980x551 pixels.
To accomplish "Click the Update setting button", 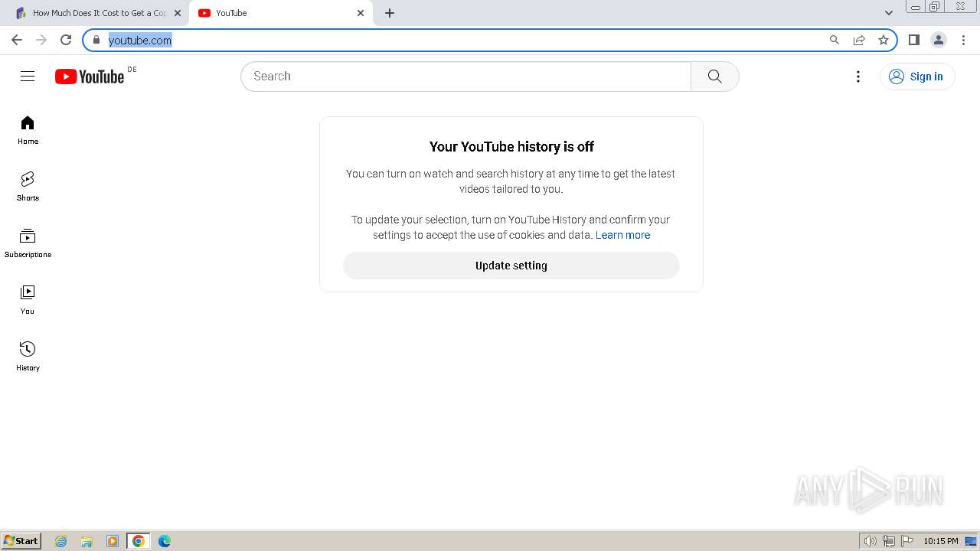I will point(511,266).
